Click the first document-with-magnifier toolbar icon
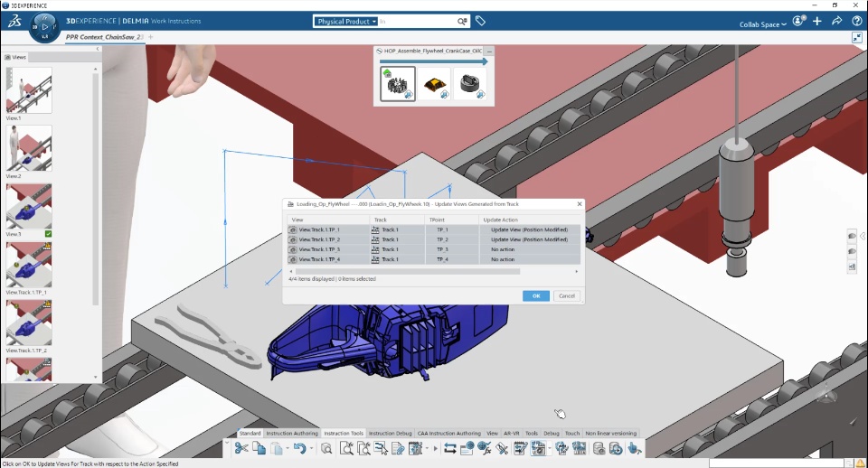Viewport: 868px width, 468px height. click(346, 448)
